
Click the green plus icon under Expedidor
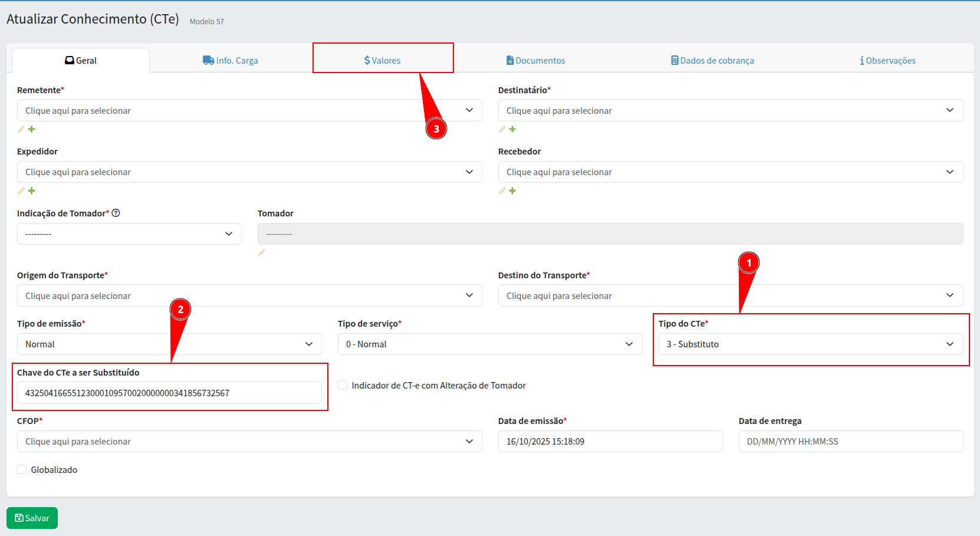point(32,191)
